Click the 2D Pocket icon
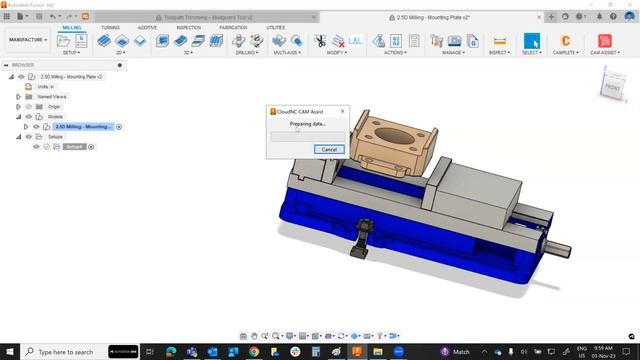640x360 pixels. click(122, 41)
